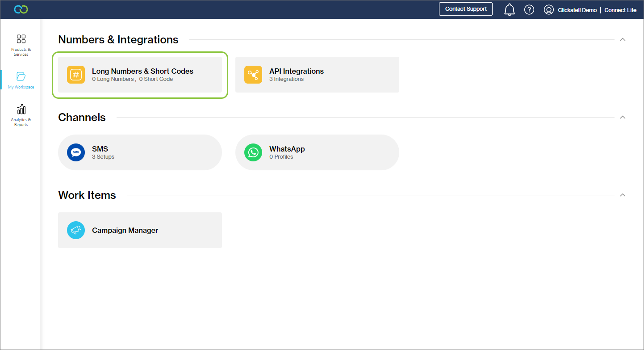The image size is (644, 350).
Task: Click the WhatsApp channel icon
Action: click(x=253, y=152)
